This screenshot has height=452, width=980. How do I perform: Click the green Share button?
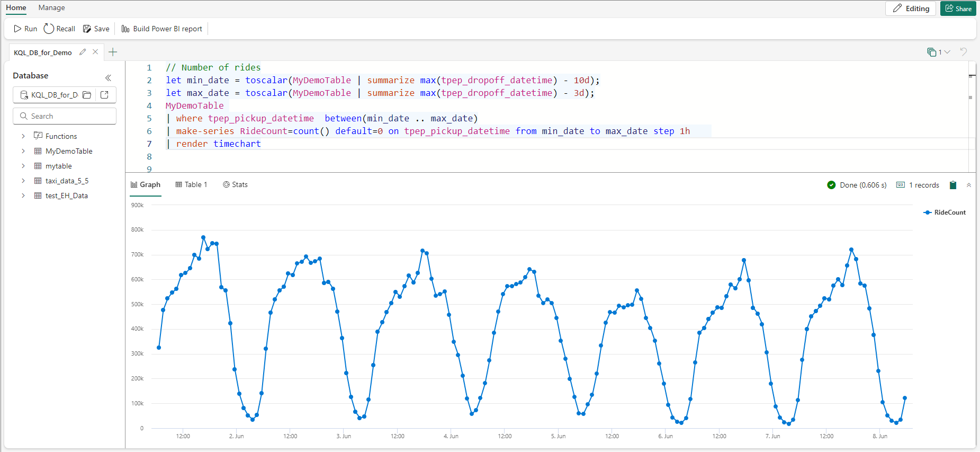[958, 8]
